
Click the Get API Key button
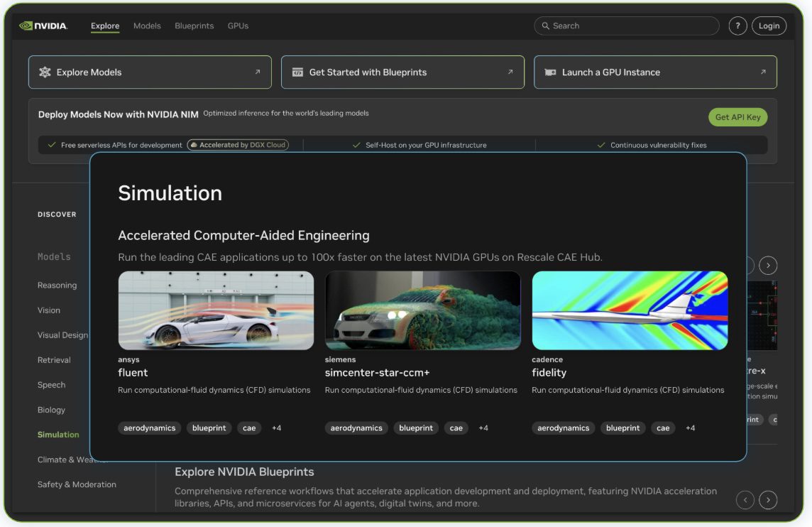[738, 116]
